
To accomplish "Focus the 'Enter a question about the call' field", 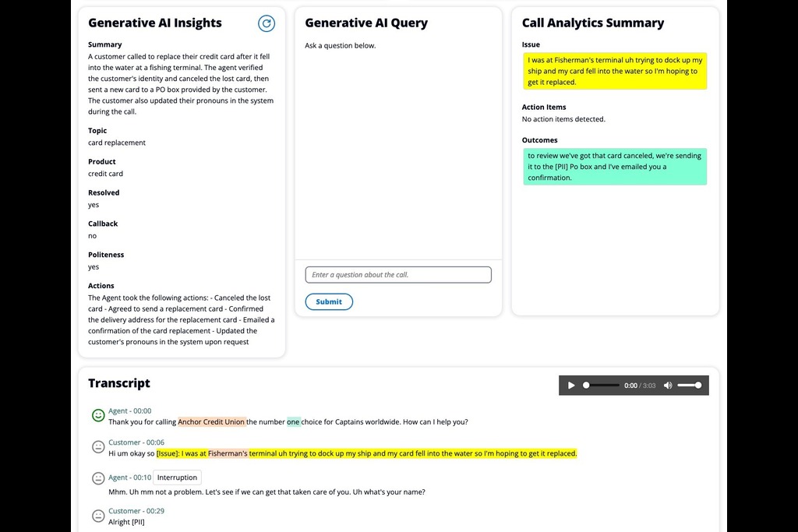I will pos(398,275).
